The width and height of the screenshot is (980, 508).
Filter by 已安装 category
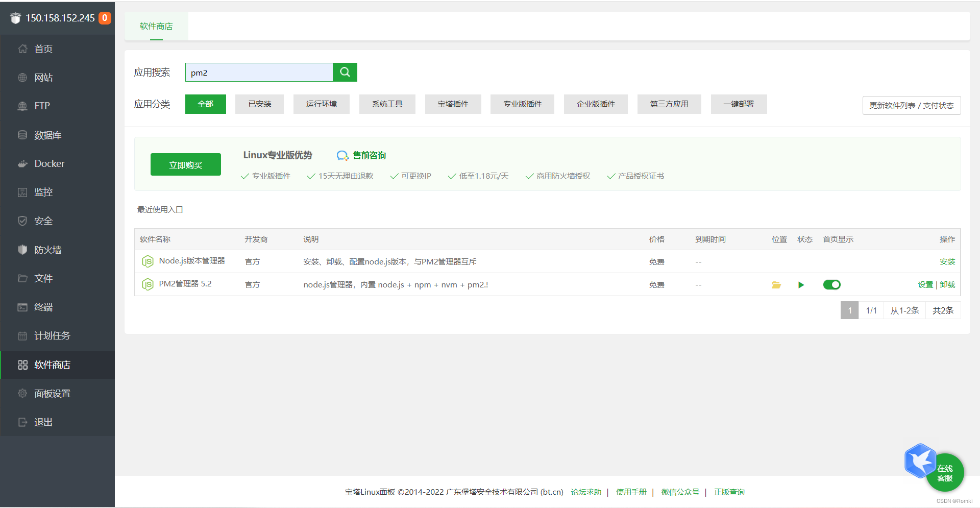click(260, 104)
